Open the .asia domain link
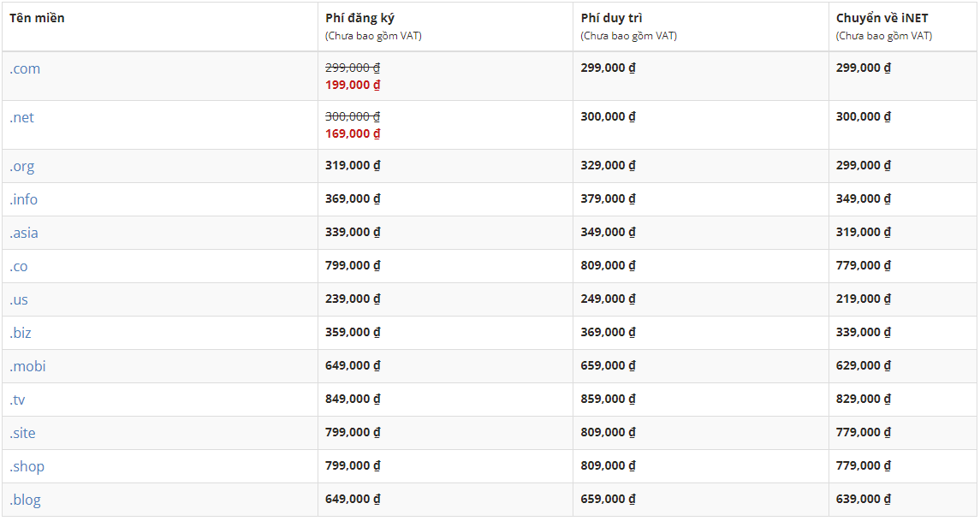The image size is (980, 521). point(24,233)
